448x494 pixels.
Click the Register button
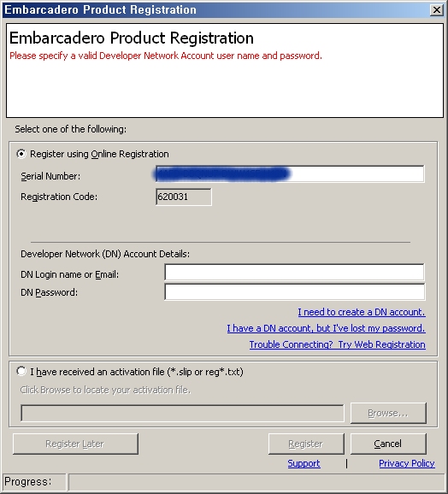pos(306,444)
